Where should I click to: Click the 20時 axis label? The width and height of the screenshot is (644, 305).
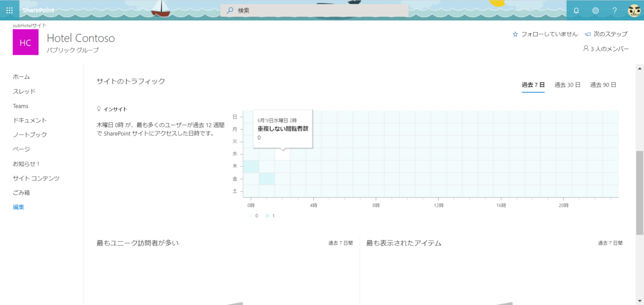[563, 206]
